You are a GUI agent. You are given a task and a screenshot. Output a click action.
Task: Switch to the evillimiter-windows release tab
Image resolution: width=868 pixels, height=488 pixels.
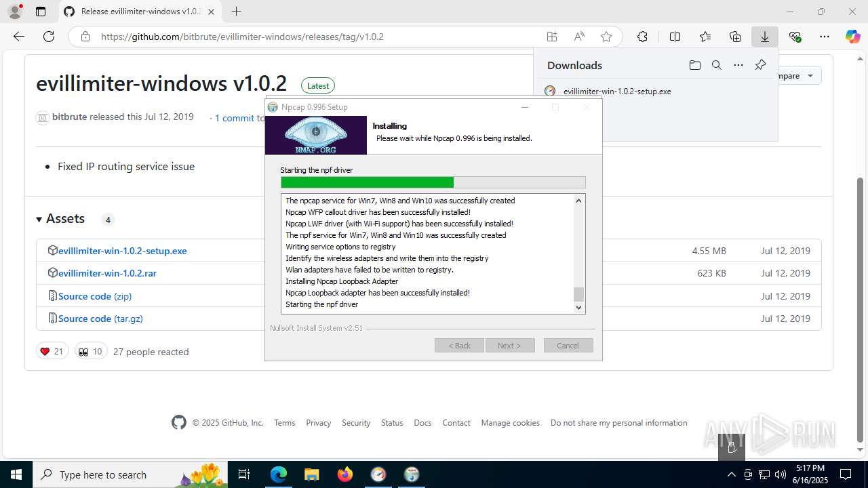pos(140,12)
